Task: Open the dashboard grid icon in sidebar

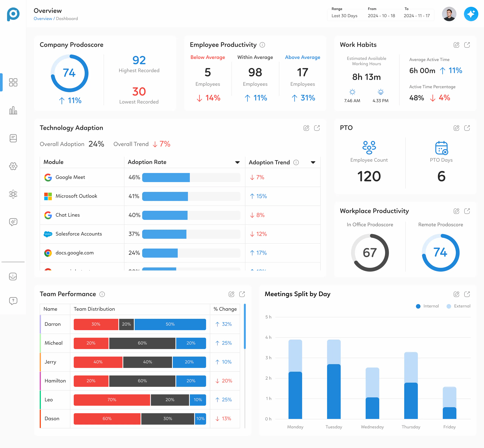Action: pyautogui.click(x=13, y=82)
